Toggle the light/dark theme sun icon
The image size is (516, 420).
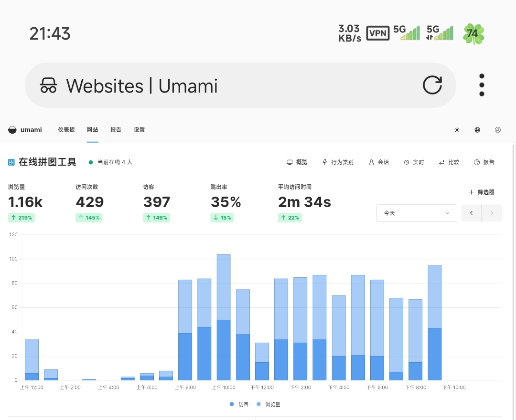[457, 130]
